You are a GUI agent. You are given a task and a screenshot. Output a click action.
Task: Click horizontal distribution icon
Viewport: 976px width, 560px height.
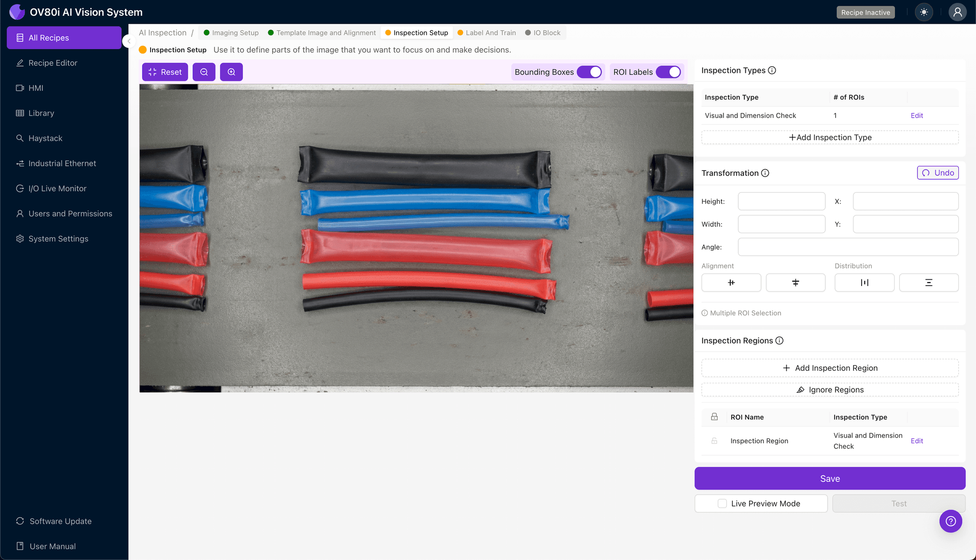click(864, 283)
